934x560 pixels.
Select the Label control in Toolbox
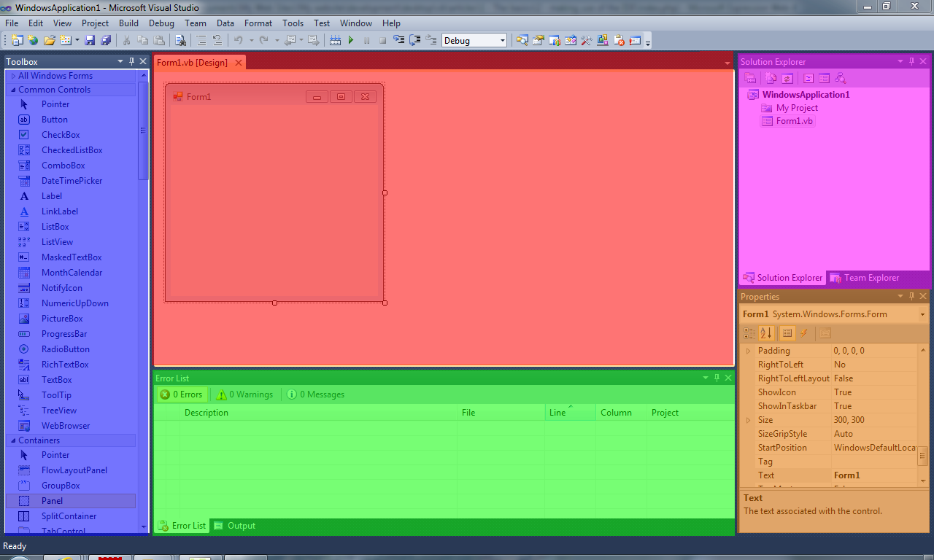pyautogui.click(x=71, y=196)
